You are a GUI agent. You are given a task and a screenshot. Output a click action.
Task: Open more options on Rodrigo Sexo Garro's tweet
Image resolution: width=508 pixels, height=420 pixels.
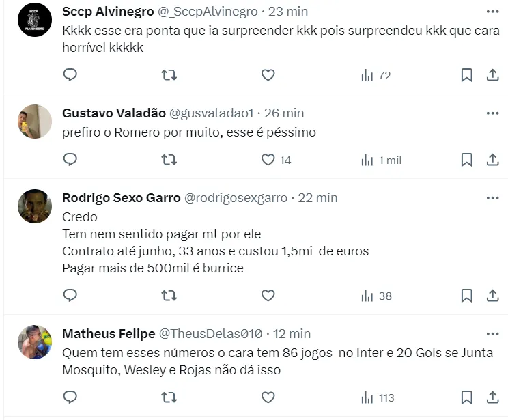pos(492,197)
